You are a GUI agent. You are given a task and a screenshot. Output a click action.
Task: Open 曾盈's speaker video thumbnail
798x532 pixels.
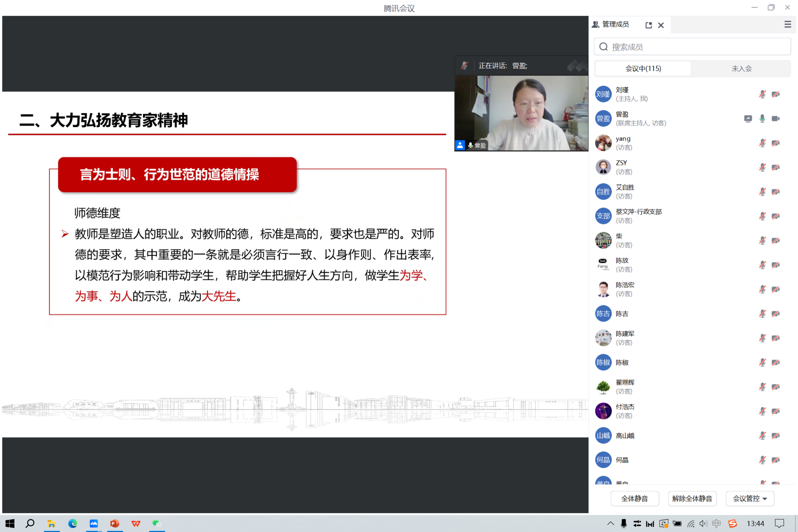[x=521, y=113]
